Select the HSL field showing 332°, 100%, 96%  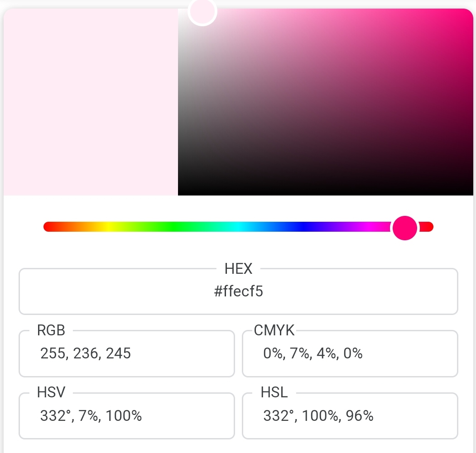tap(350, 415)
